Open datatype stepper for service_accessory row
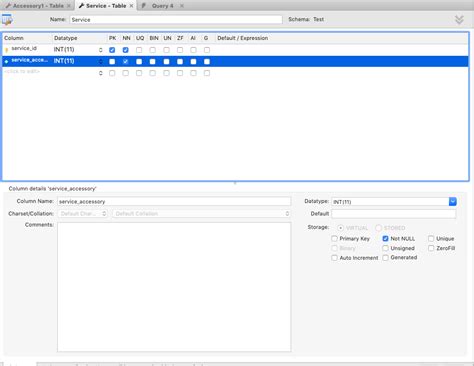 [x=100, y=62]
